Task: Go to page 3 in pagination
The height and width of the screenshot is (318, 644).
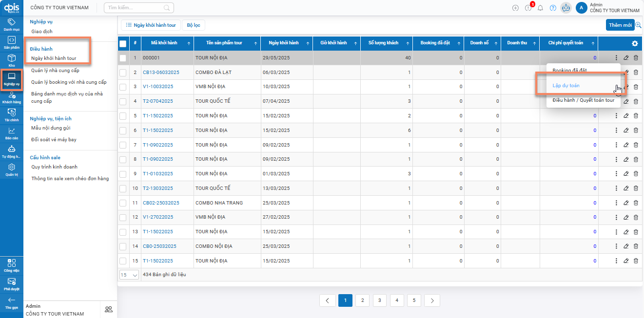Action: click(379, 300)
